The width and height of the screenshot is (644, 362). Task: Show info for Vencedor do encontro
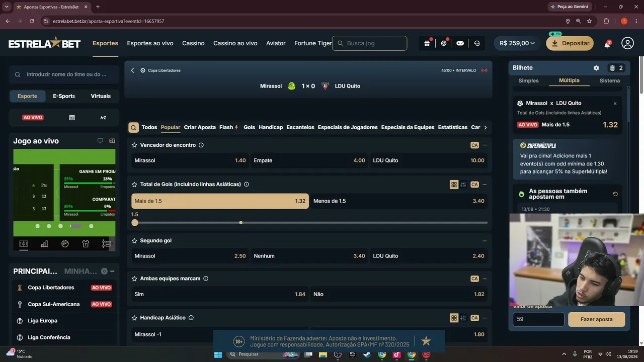[x=201, y=145]
